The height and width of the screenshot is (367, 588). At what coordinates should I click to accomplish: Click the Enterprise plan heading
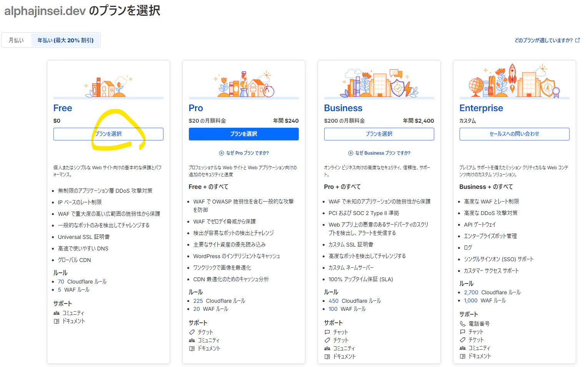pyautogui.click(x=481, y=108)
